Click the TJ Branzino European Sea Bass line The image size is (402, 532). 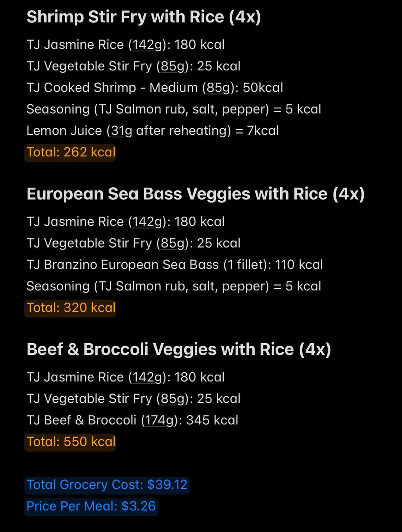[175, 265]
